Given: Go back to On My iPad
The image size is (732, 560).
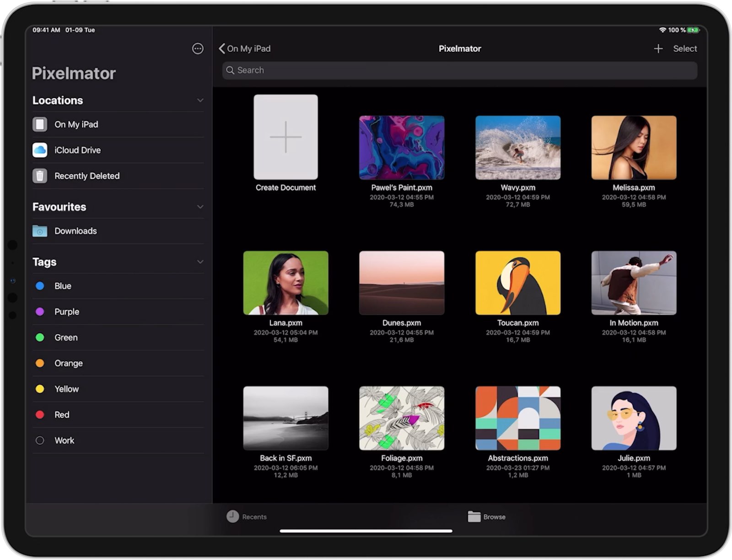Looking at the screenshot, I should [244, 48].
